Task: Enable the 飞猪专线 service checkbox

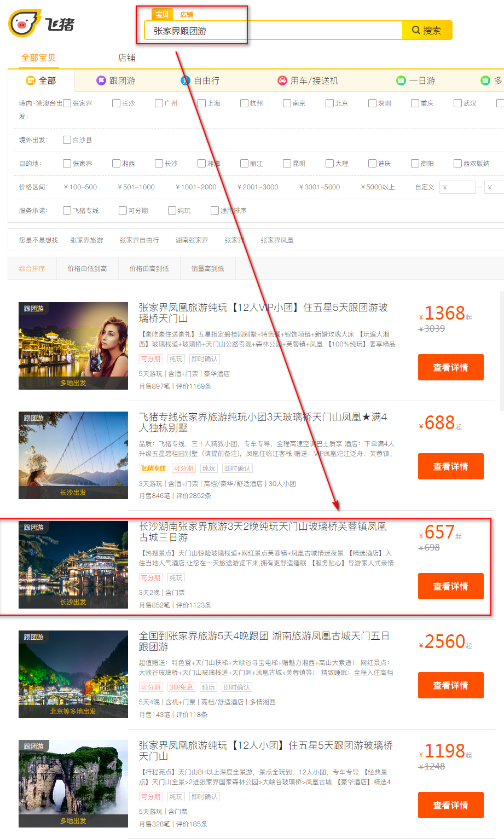Action: [x=67, y=210]
